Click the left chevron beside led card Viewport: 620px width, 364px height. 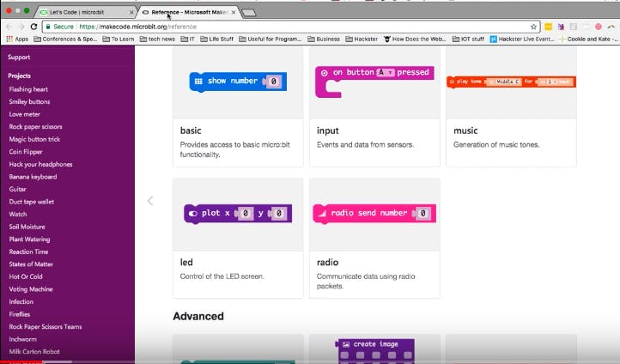pos(150,201)
